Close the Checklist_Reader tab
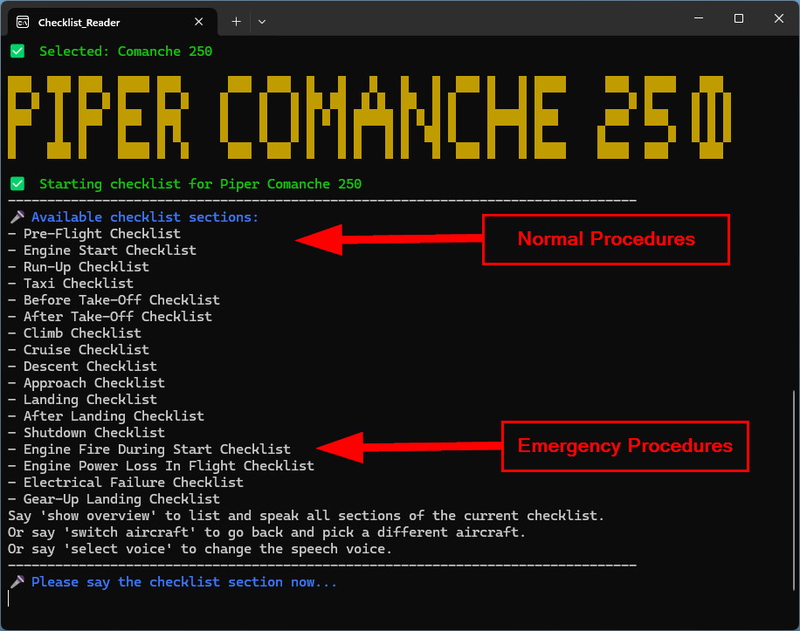800x631 pixels. (x=198, y=21)
